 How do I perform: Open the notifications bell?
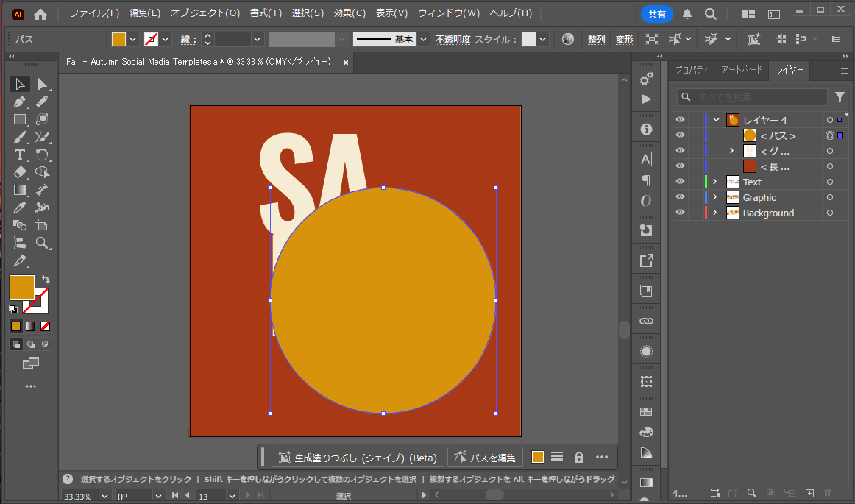tap(687, 14)
